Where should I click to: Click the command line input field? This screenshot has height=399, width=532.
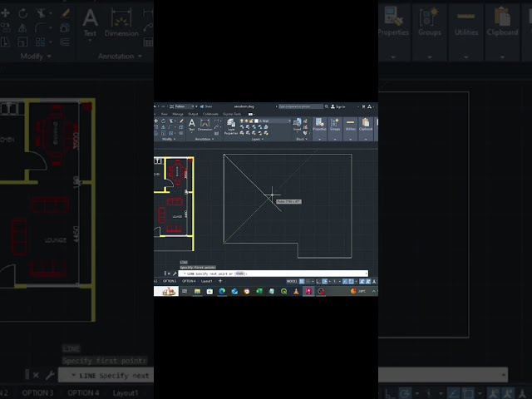[273, 273]
